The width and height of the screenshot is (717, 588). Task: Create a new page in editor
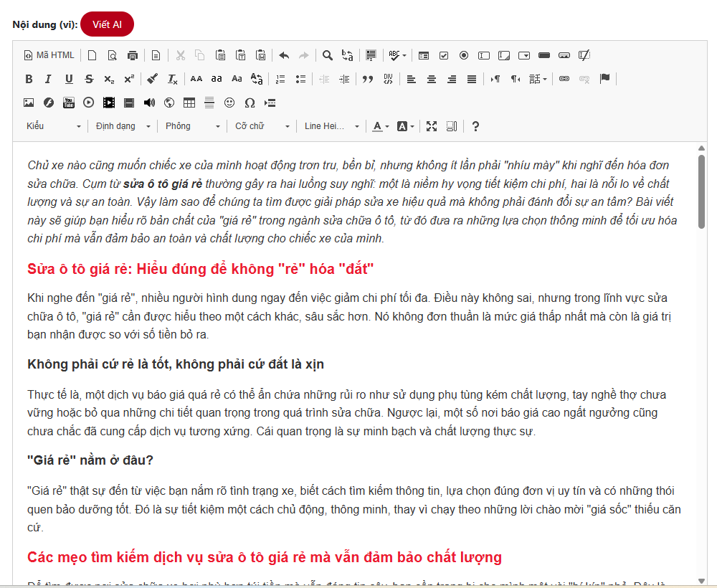click(x=92, y=55)
